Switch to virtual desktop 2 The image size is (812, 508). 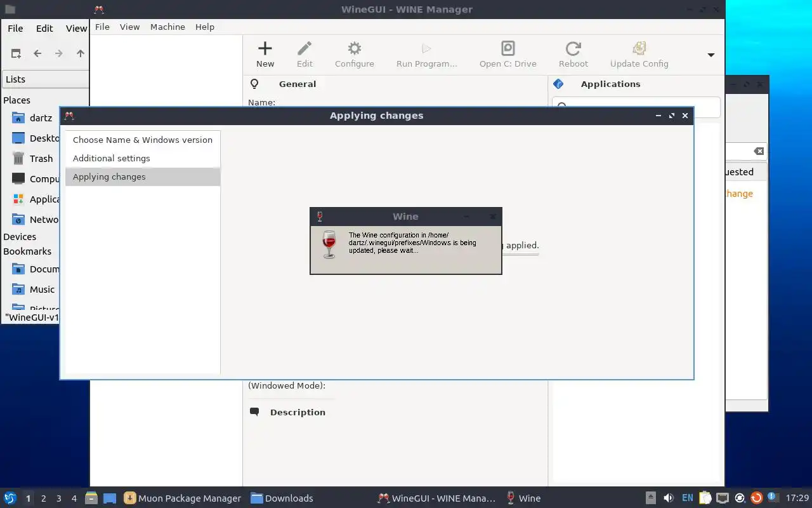(x=43, y=498)
